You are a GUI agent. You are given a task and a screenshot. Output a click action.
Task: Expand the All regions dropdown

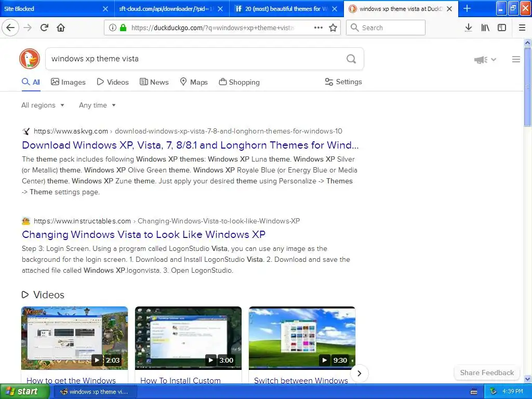43,105
